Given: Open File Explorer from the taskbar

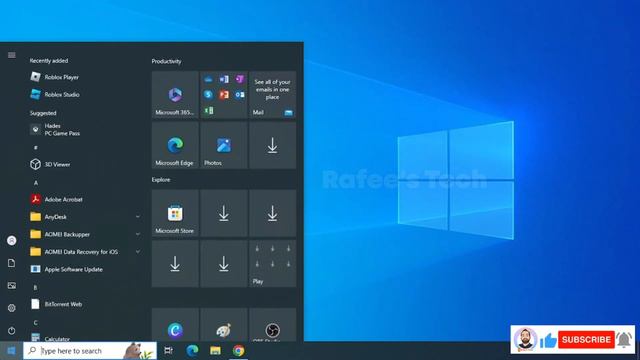Looking at the screenshot, I should 215,351.
